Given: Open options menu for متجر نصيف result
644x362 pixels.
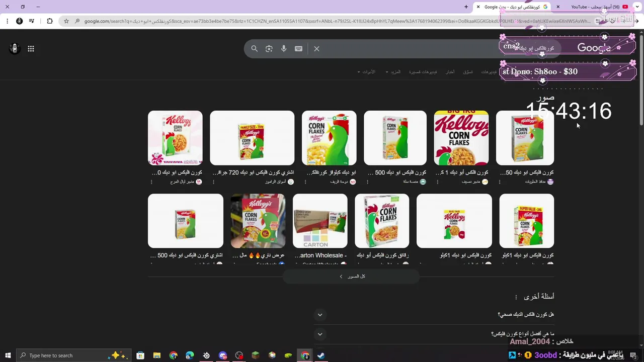Looking at the screenshot, I should (437, 182).
